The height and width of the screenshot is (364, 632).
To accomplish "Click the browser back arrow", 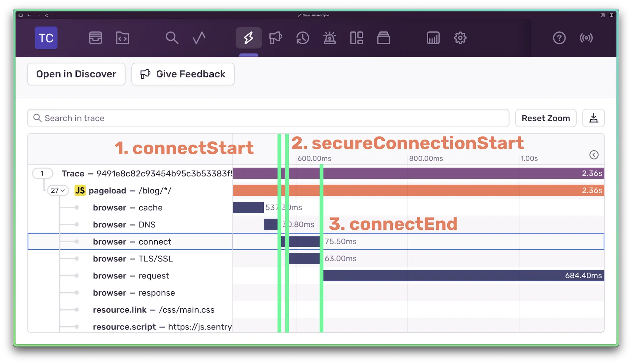I will tap(29, 15).
